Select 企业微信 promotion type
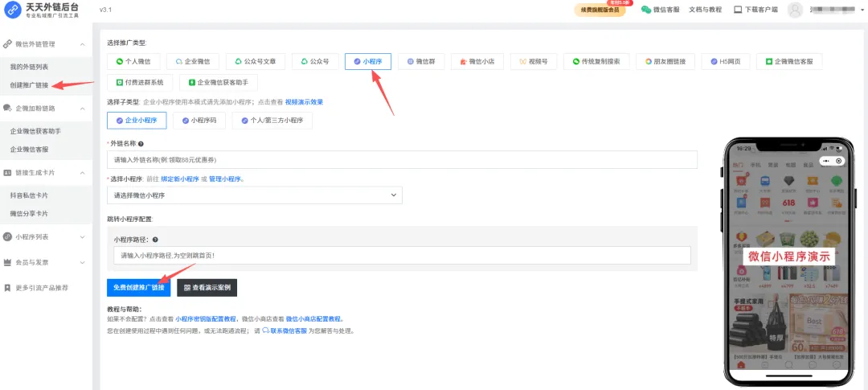This screenshot has height=390, width=868. [x=193, y=61]
